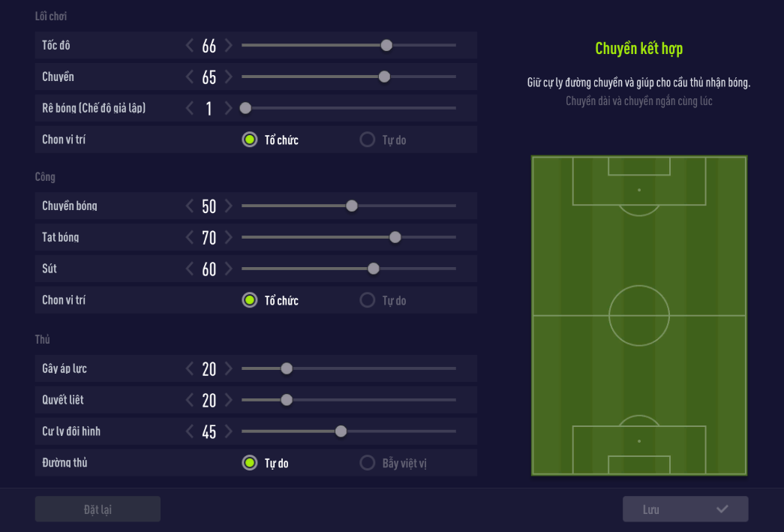Select Tổ chức under Công section
Image resolution: width=784 pixels, height=532 pixels.
(250, 301)
